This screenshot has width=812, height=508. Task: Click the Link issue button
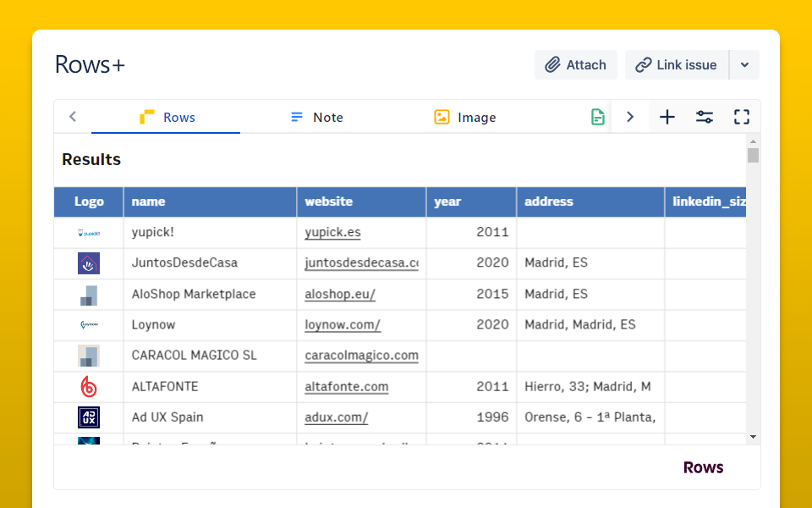click(677, 65)
